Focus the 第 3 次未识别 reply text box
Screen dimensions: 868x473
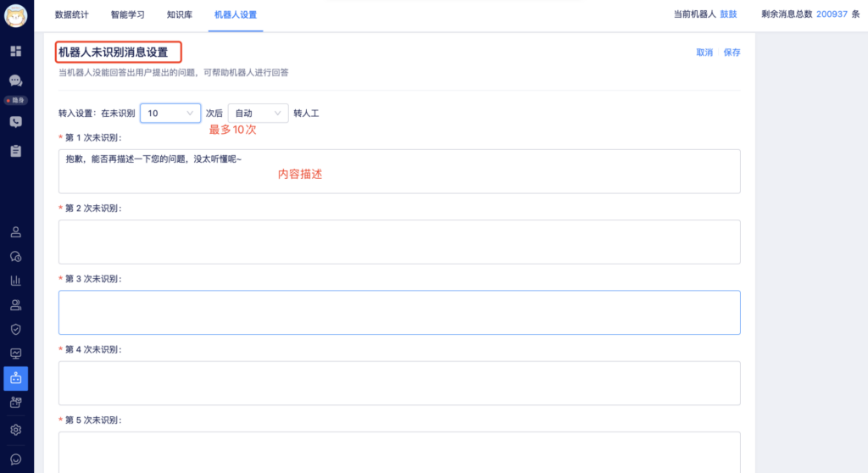pos(399,313)
